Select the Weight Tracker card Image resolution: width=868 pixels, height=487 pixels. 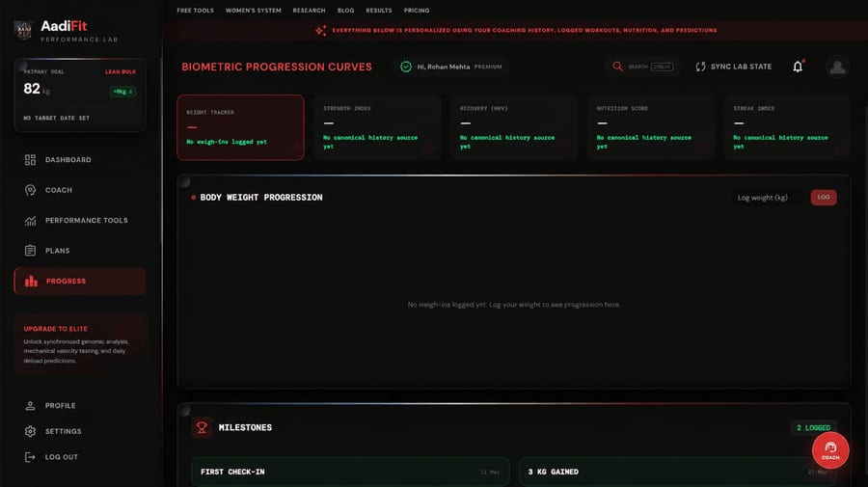click(240, 127)
